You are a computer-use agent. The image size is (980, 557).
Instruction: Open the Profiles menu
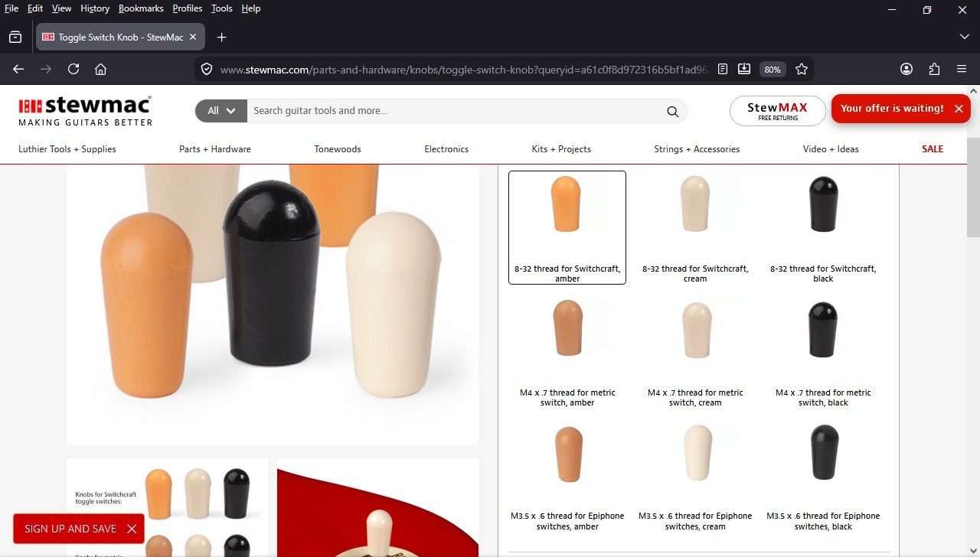[188, 8]
